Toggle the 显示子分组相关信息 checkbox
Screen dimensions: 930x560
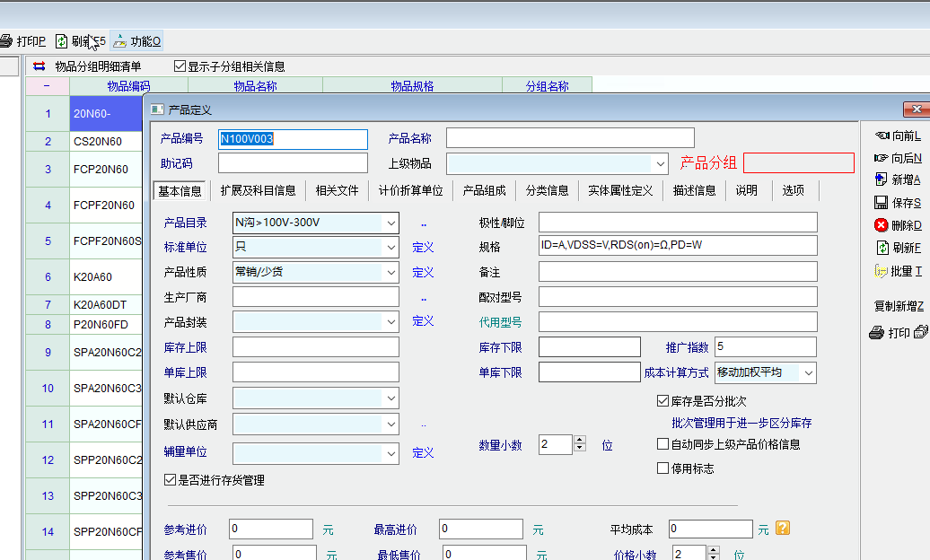[180, 66]
